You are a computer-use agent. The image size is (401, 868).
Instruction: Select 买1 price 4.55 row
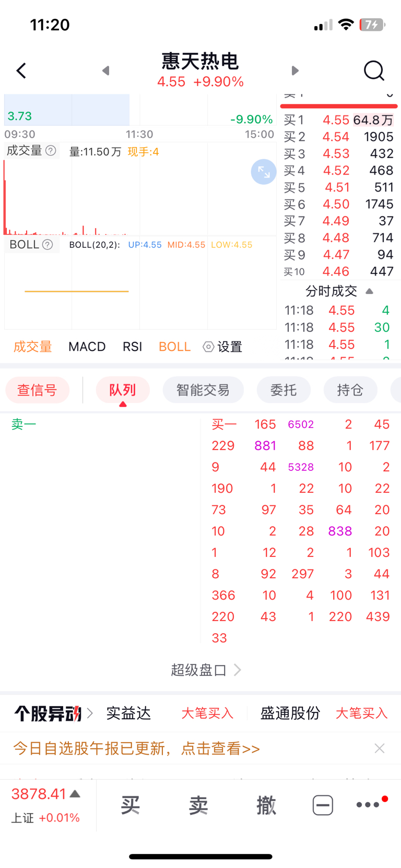tap(338, 120)
